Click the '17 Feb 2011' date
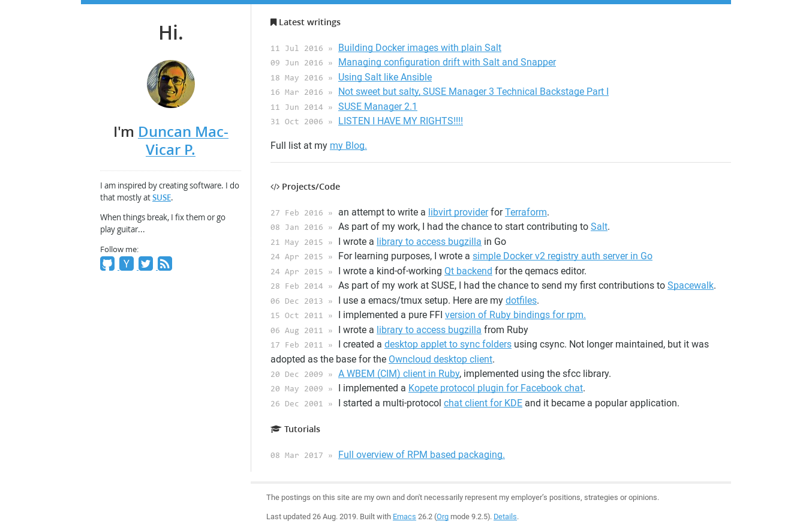This screenshot has width=812, height=530. tap(297, 345)
